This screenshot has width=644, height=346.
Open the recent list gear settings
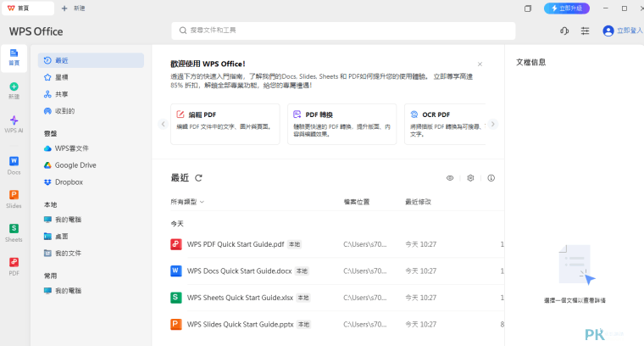pos(470,178)
